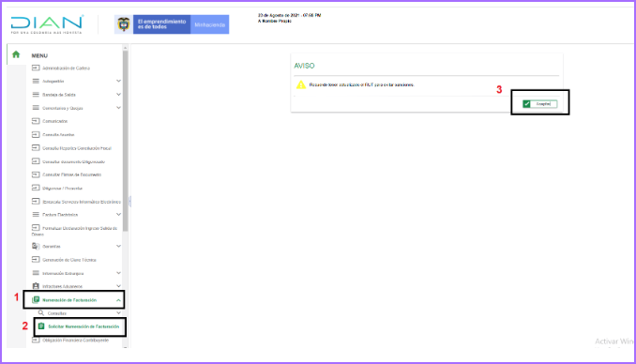Viewport: 636px width, 364px height.
Task: Collapse the Numeración de Facturación chevron
Action: coord(118,300)
